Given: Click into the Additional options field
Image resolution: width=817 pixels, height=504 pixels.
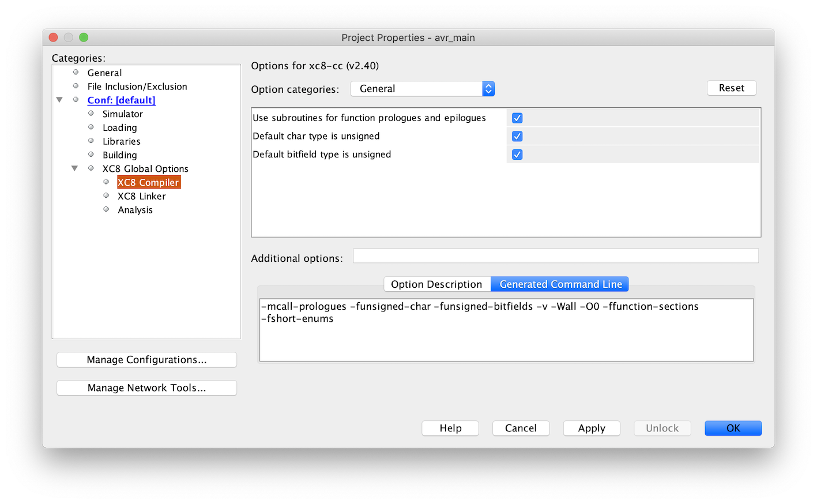Looking at the screenshot, I should point(555,256).
